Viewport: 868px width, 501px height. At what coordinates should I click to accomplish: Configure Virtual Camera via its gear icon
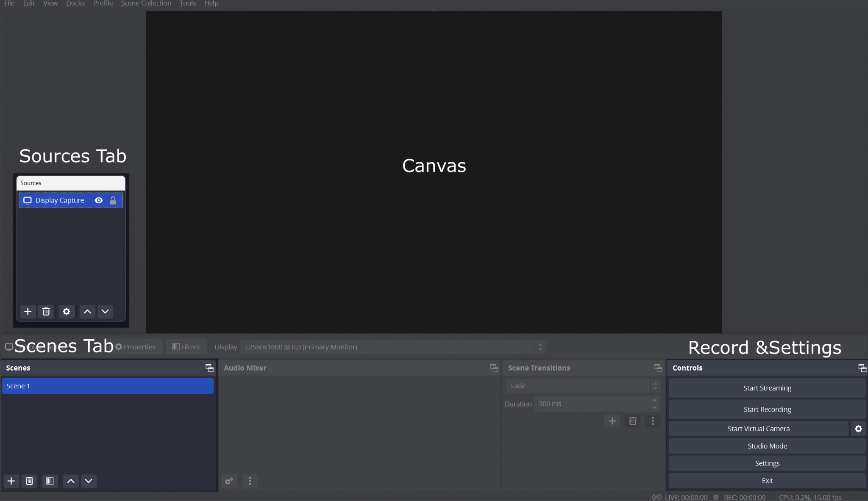click(x=858, y=429)
